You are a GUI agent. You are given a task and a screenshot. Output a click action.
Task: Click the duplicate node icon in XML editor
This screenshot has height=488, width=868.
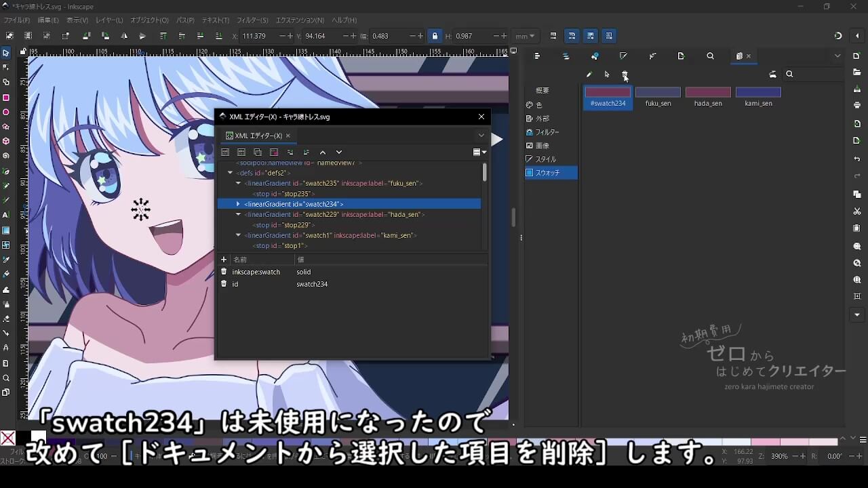[x=258, y=152]
